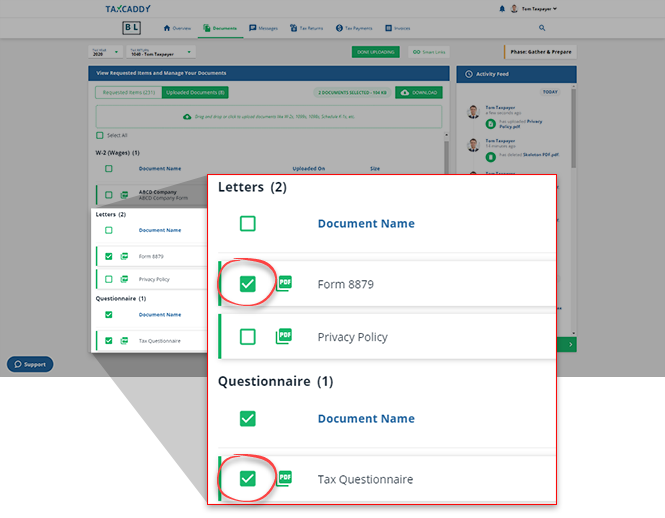This screenshot has width=665, height=518.
Task: Click the Activity Feed scrollbar
Action: (573, 127)
